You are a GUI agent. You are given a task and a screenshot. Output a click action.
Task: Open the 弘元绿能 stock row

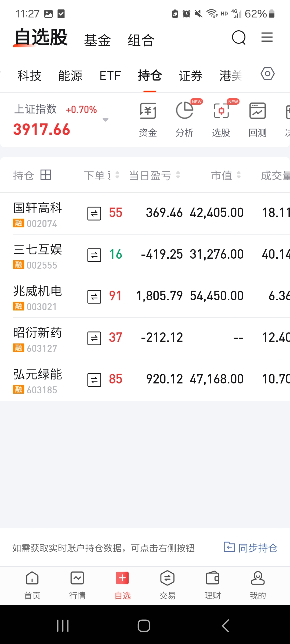pos(38,380)
